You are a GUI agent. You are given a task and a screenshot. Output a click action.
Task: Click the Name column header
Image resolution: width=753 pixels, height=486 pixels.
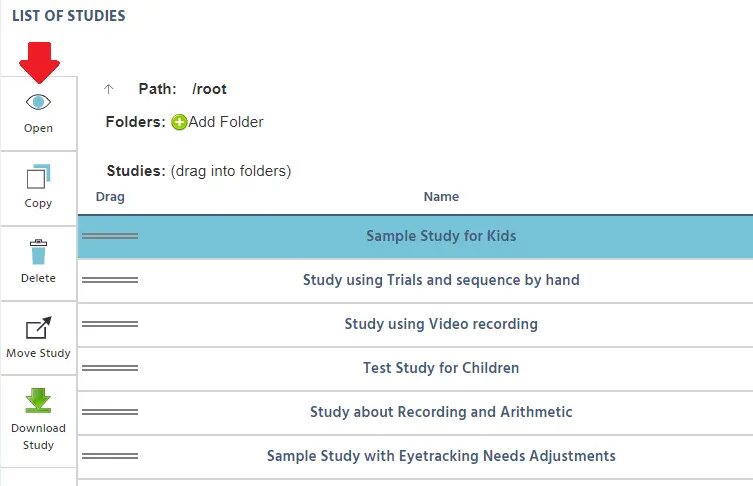click(x=441, y=196)
